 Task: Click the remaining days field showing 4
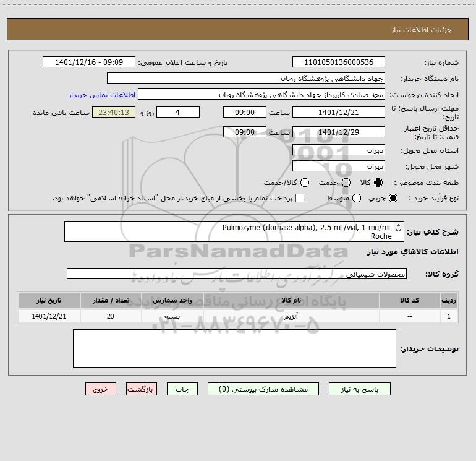point(178,112)
